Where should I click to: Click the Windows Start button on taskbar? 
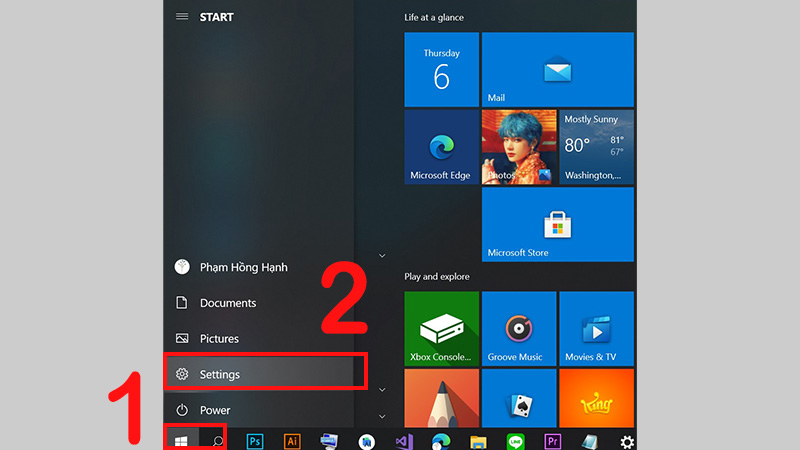tap(181, 440)
